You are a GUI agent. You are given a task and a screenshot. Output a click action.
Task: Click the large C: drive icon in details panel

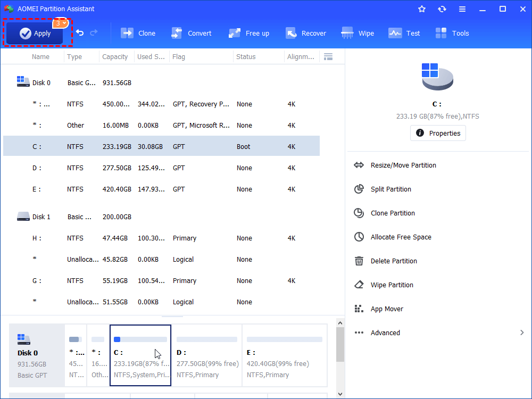[437, 77]
